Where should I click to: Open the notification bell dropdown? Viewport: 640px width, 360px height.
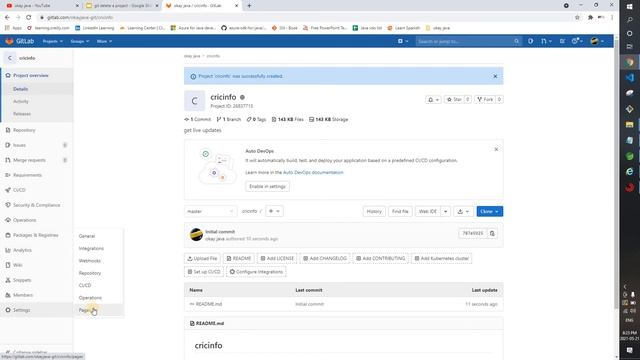(x=433, y=100)
